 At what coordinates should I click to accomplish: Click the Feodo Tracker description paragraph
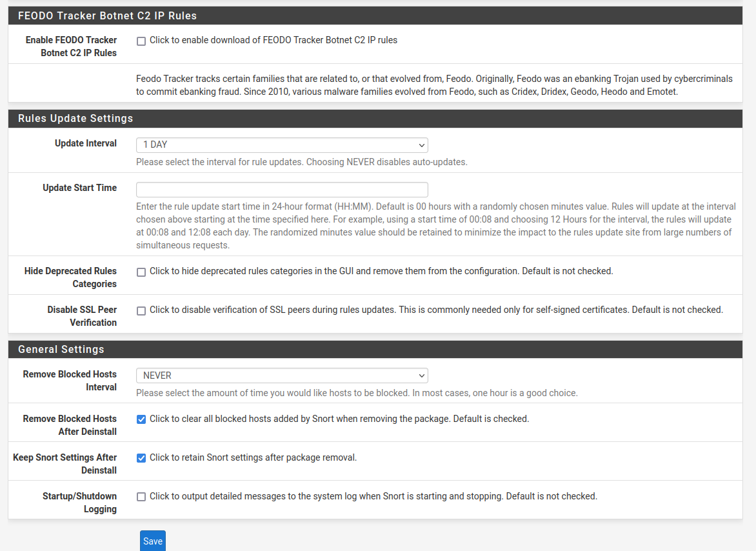coord(434,85)
